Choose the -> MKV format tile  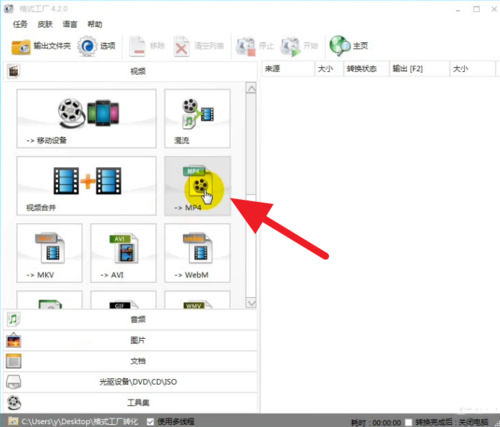(x=49, y=253)
